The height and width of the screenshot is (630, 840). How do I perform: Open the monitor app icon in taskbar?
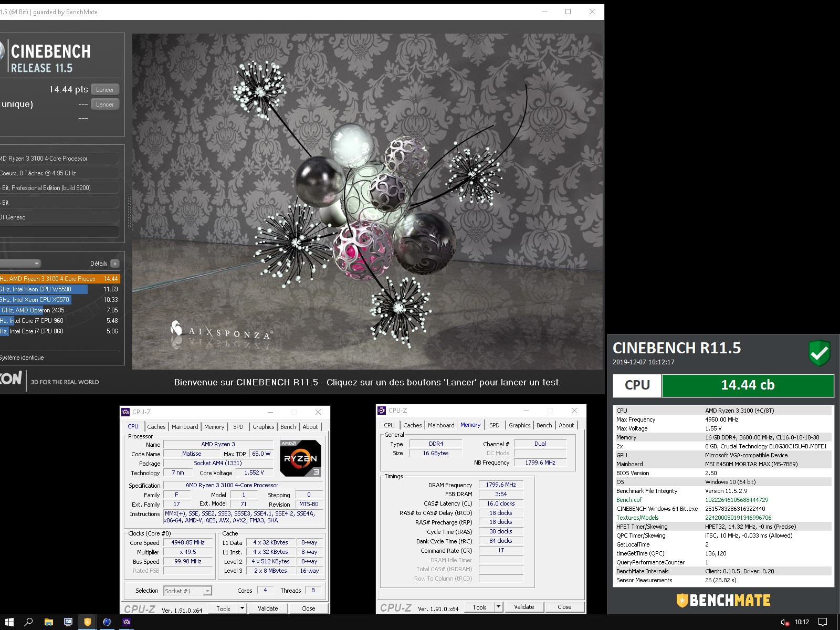[68, 622]
